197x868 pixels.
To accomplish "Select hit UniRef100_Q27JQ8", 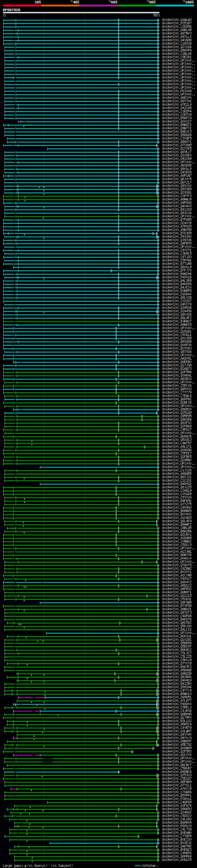I will click(177, 365).
